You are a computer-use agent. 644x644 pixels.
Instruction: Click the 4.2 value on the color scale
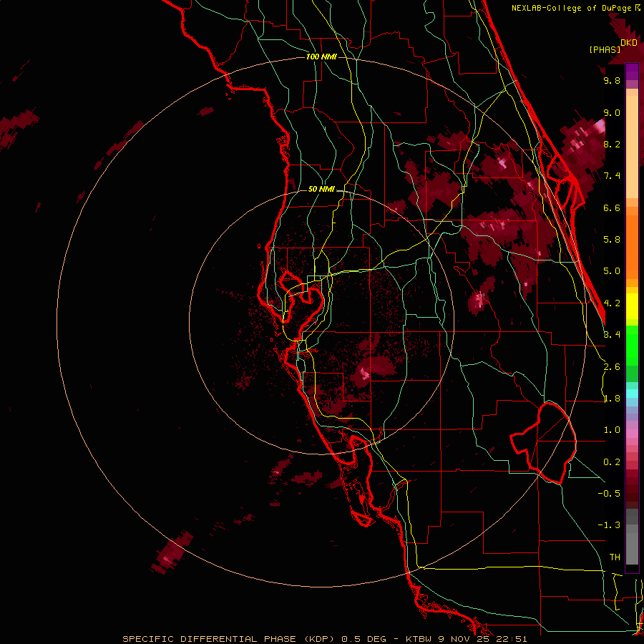coord(612,303)
